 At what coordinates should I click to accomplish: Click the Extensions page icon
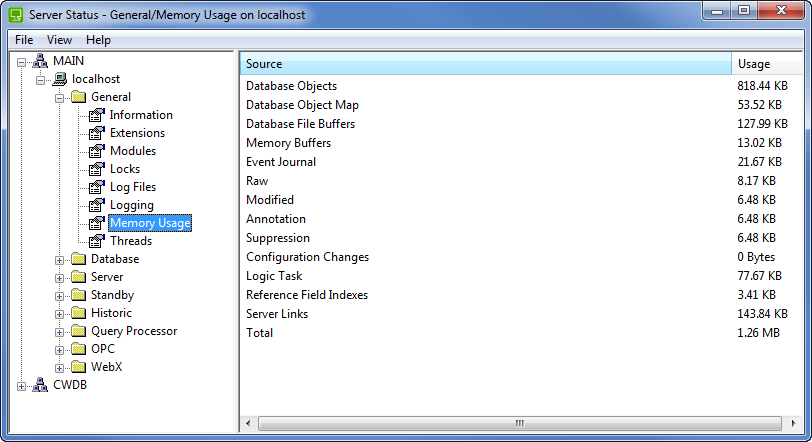[97, 133]
